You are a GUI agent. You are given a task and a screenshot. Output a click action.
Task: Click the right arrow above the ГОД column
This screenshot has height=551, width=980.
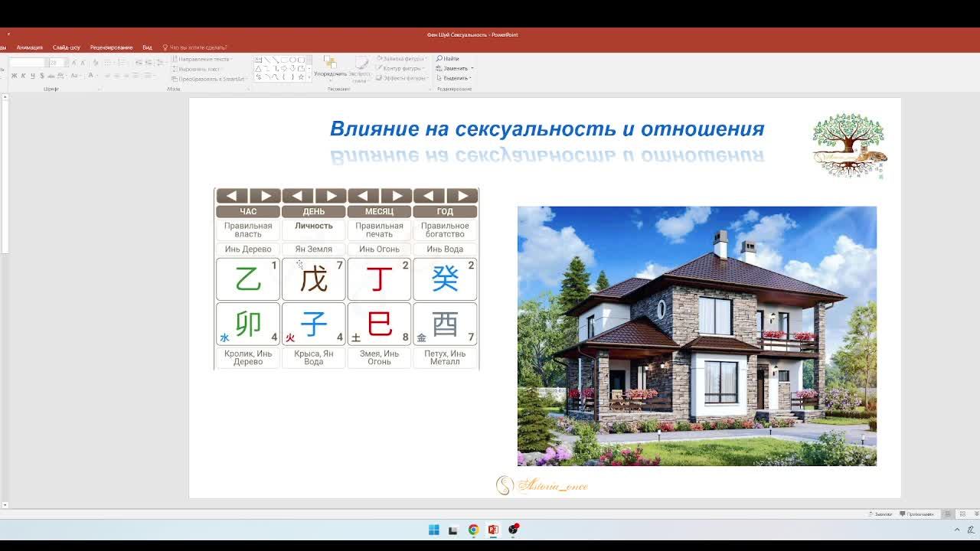[x=462, y=196]
